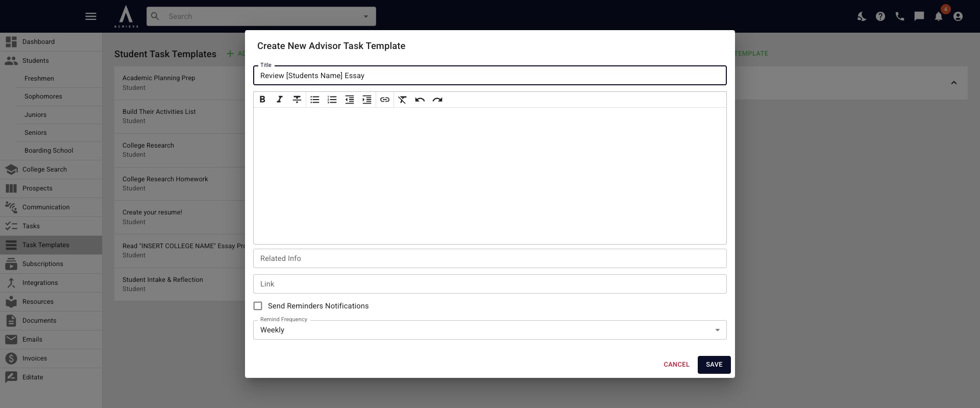Select Task Templates in the sidebar

(51, 245)
